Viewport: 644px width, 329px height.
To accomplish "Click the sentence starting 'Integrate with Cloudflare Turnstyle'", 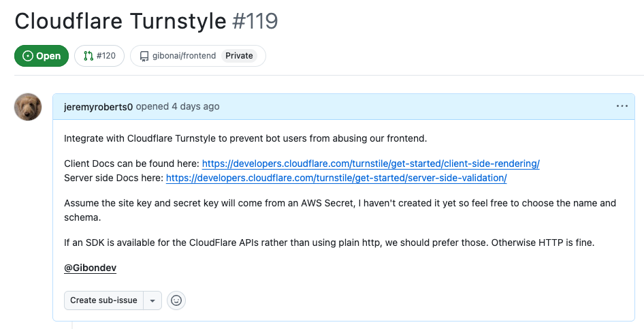I will [246, 138].
